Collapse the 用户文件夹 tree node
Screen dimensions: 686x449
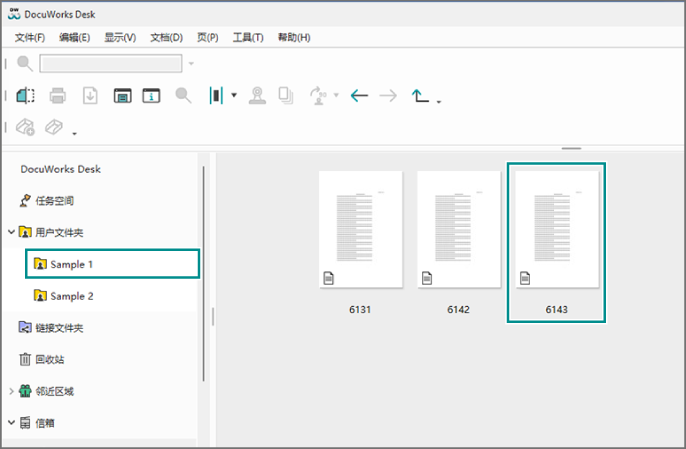[x=11, y=232]
